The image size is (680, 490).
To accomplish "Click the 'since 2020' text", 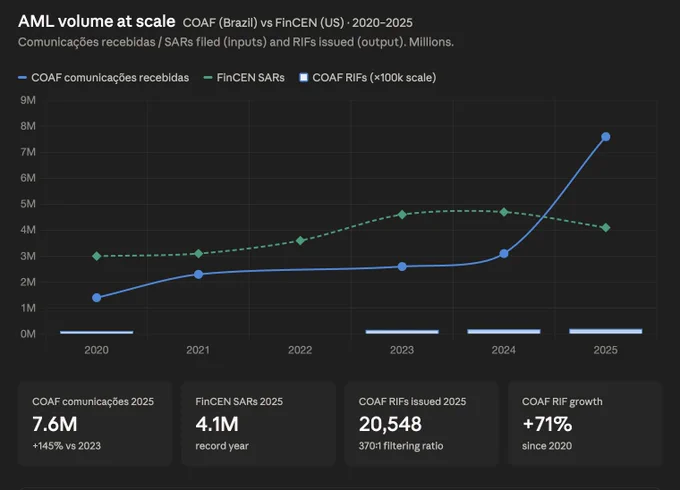I will (547, 446).
